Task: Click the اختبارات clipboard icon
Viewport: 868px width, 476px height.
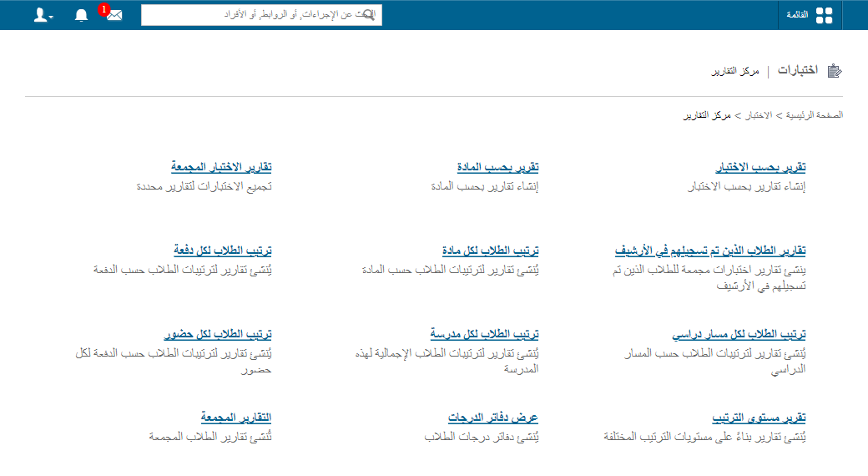Action: click(835, 71)
